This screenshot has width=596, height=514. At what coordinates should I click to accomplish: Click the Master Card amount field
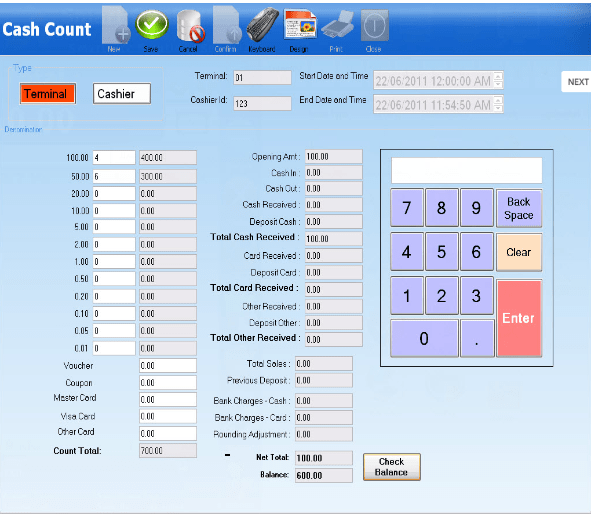point(168,399)
